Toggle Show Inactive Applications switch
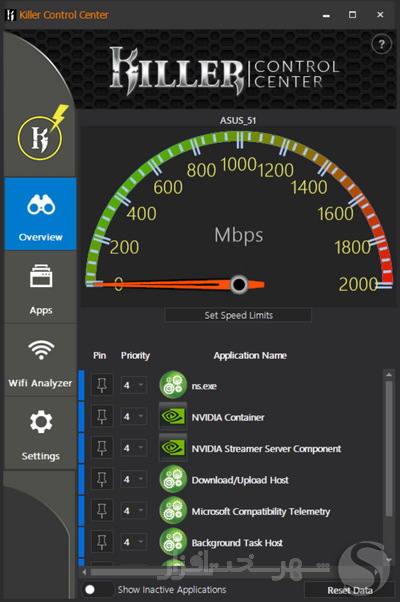This screenshot has height=602, width=400. pos(97,590)
